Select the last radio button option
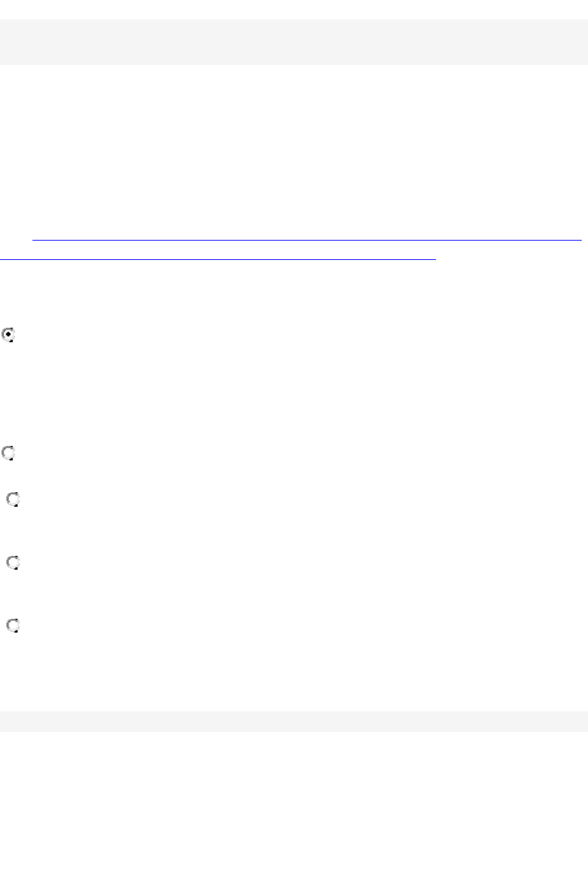Image resolution: width=588 pixels, height=878 pixels. tap(12, 626)
